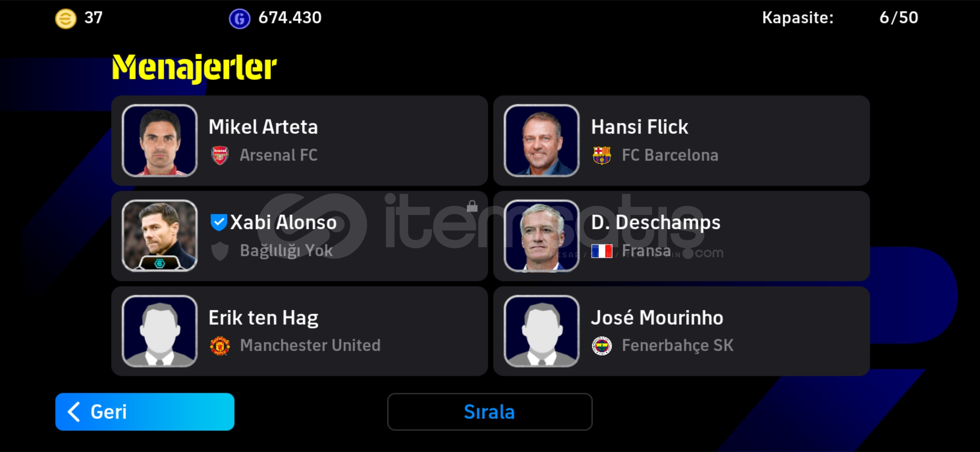Select Mikel Arteta's portrait thumbnail
The height and width of the screenshot is (452, 980).
(x=160, y=141)
